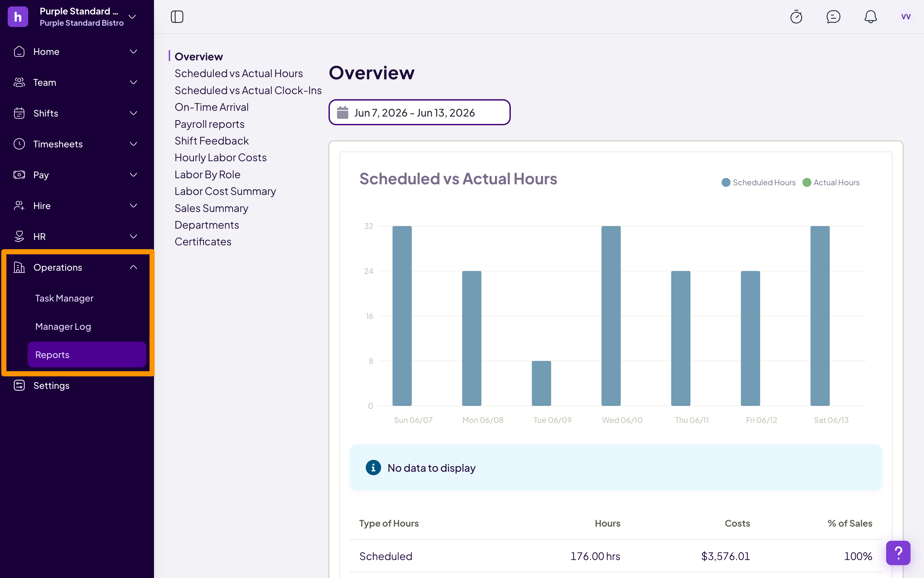Image resolution: width=924 pixels, height=578 pixels.
Task: Click the 176.00 hrs scheduled value
Action: (595, 556)
